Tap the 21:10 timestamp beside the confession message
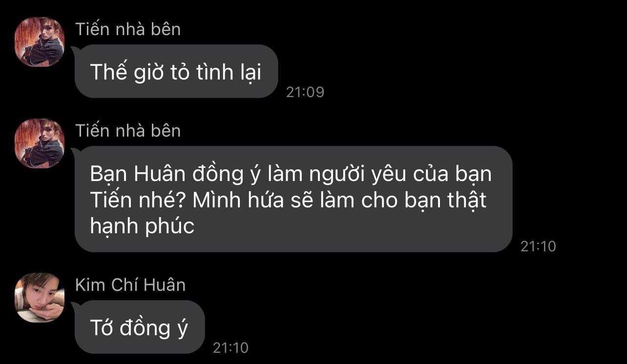The image size is (627, 364). click(x=538, y=246)
